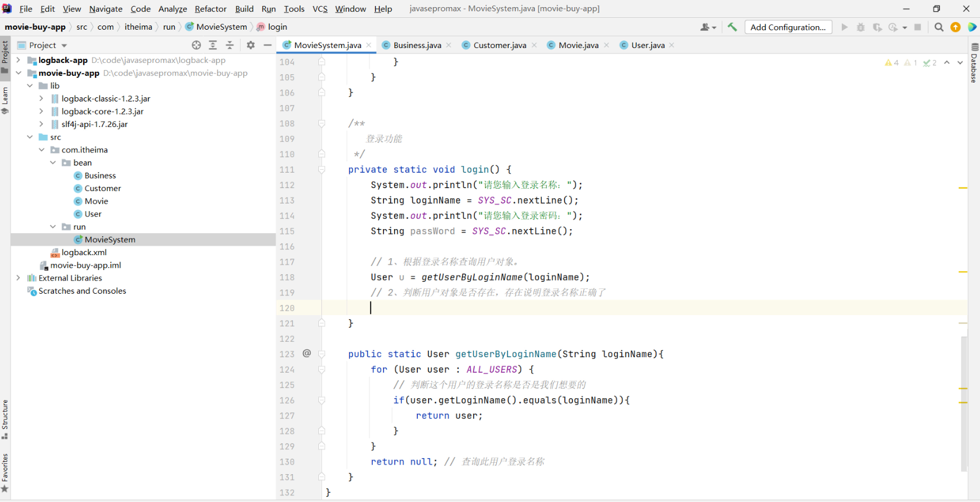Screen dimensions: 980x502
Task: Click the Debug bug icon in toolbar
Action: point(861,27)
